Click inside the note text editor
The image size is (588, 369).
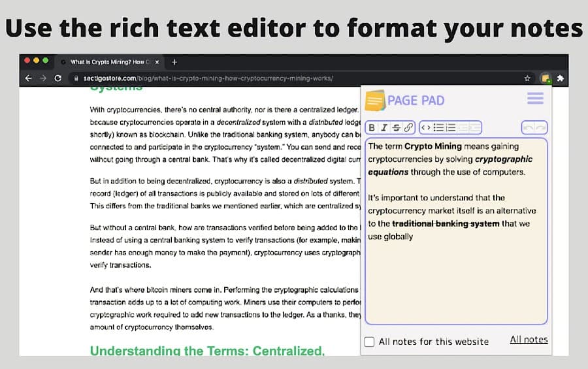pyautogui.click(x=456, y=231)
